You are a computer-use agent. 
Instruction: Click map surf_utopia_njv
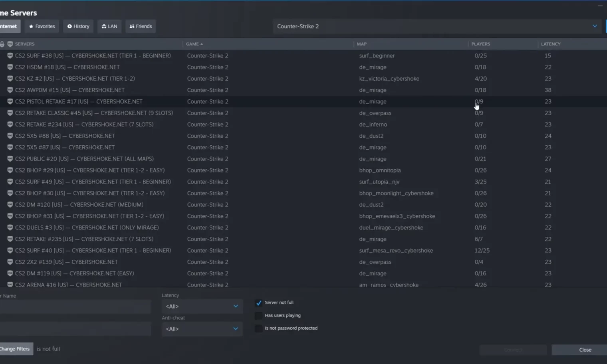pyautogui.click(x=379, y=182)
